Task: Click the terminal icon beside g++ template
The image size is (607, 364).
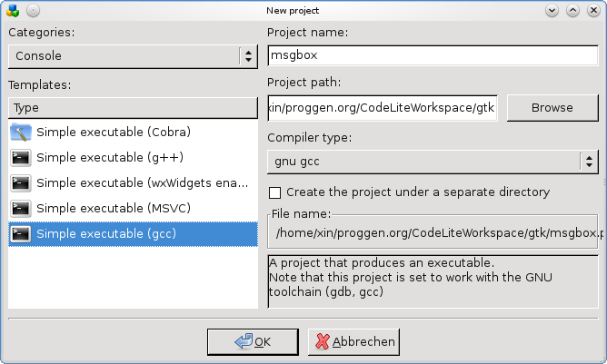Action: 20,158
